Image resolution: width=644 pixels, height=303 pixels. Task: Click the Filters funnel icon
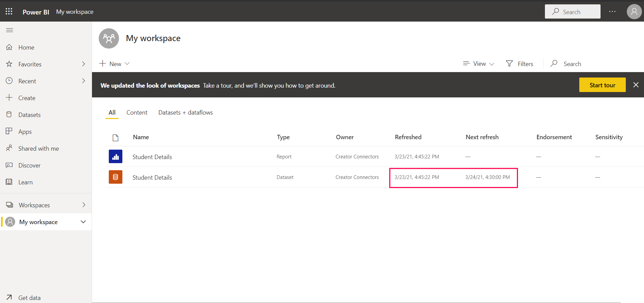click(x=510, y=64)
